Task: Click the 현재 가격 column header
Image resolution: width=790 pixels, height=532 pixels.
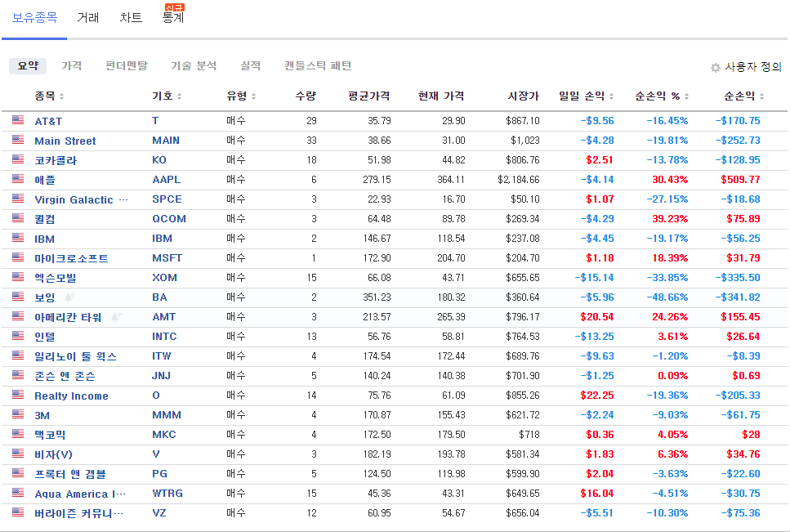Action: pos(441,96)
